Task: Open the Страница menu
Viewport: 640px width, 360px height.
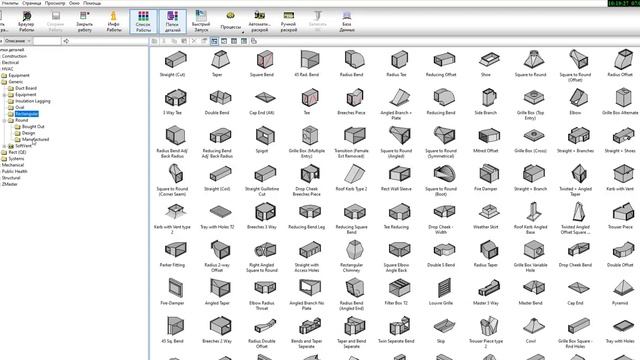Action: coord(31,3)
